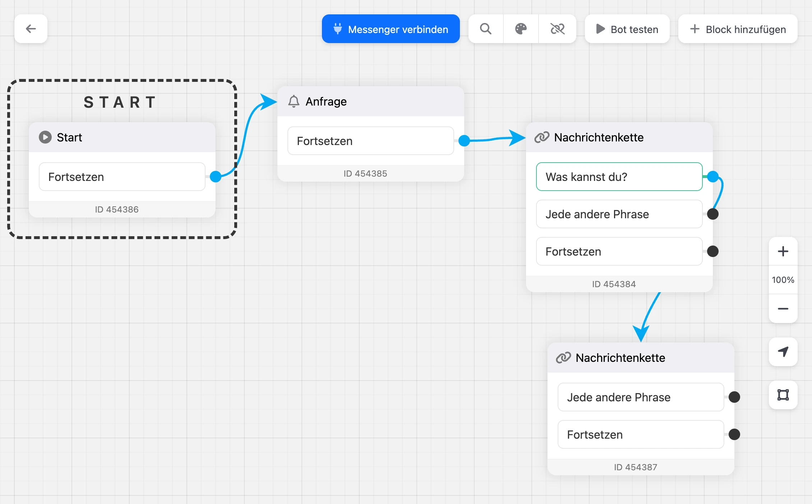Image resolution: width=812 pixels, height=504 pixels.
Task: Open the color palette theme icon
Action: [521, 29]
